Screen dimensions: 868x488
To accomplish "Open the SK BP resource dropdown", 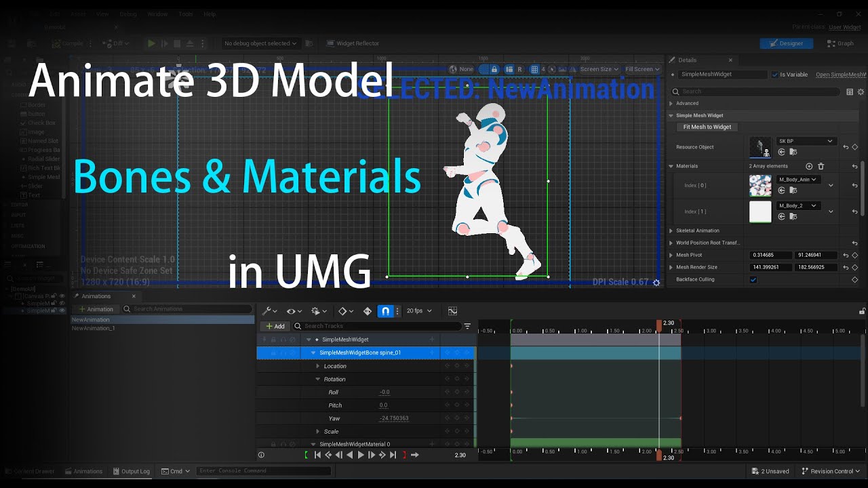I will pyautogui.click(x=806, y=141).
